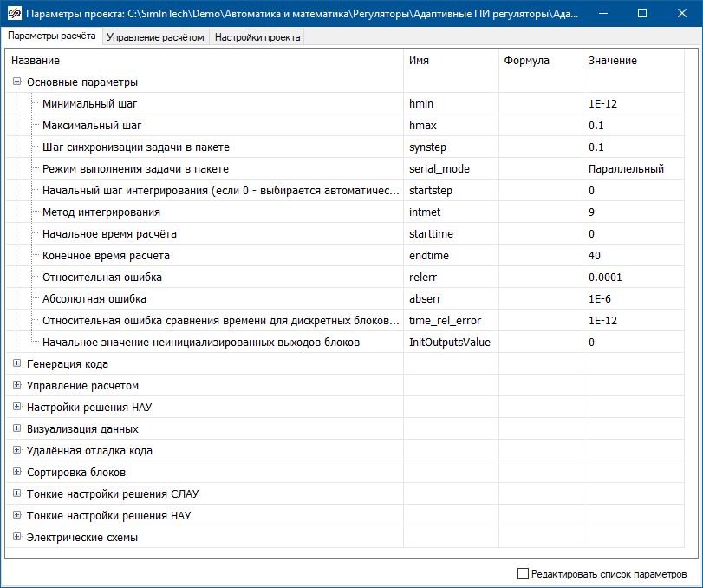Viewport: 703px width, 588px height.
Task: Select the Метод интегрирования row
Action: (101, 212)
